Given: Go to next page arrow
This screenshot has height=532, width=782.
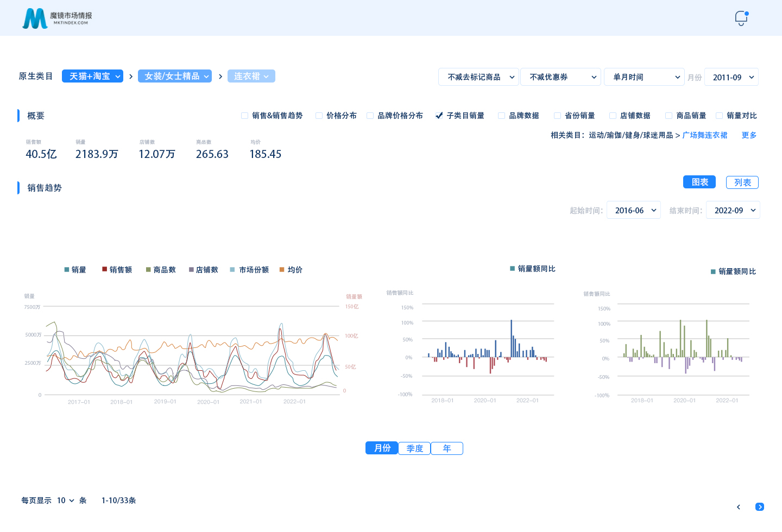Looking at the screenshot, I should click(759, 507).
